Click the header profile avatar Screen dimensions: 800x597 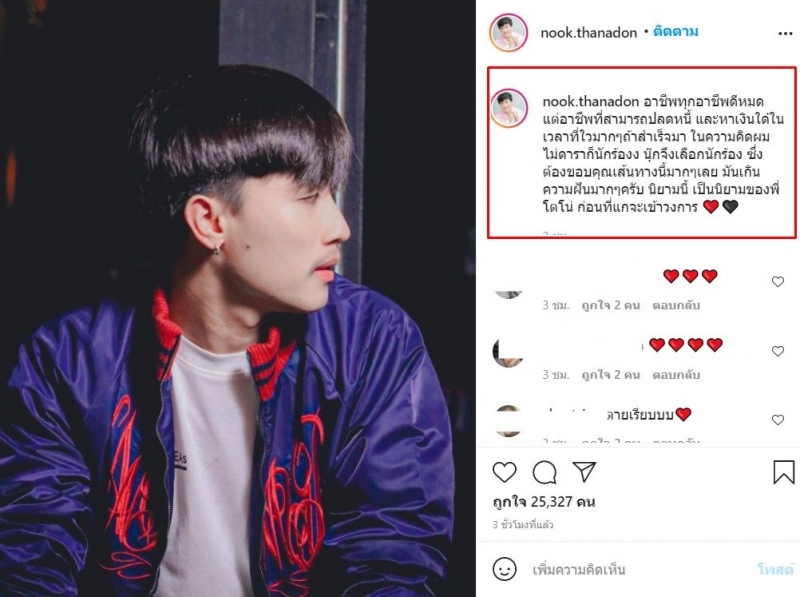pos(508,33)
